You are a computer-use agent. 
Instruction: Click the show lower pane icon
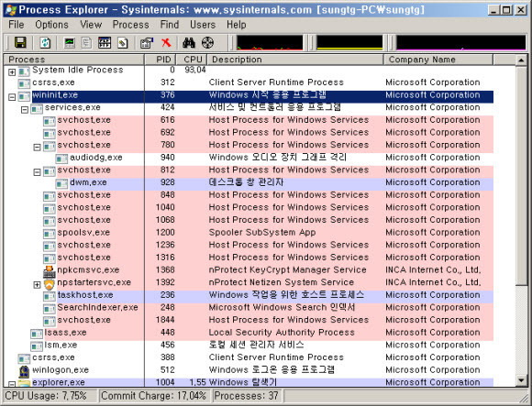(105, 43)
